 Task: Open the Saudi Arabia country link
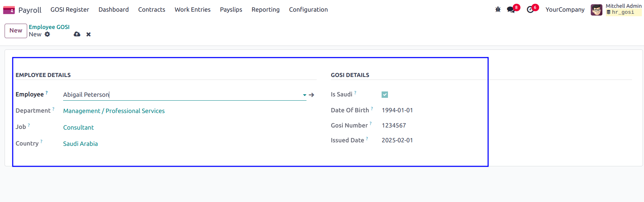click(x=80, y=144)
